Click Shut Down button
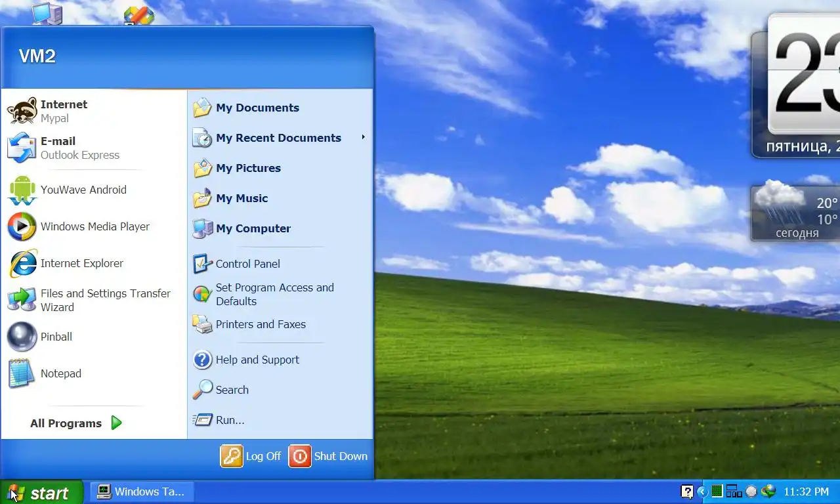 click(329, 456)
